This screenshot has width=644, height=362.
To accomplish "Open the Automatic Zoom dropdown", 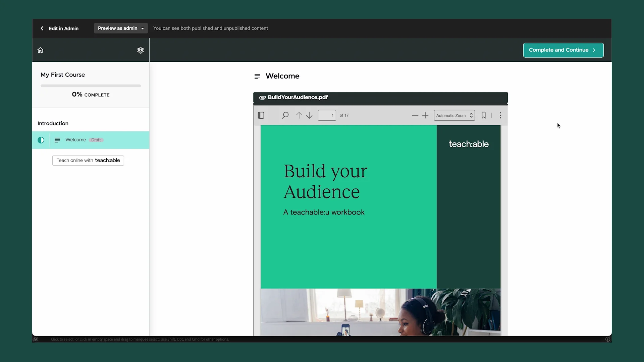I will (454, 115).
